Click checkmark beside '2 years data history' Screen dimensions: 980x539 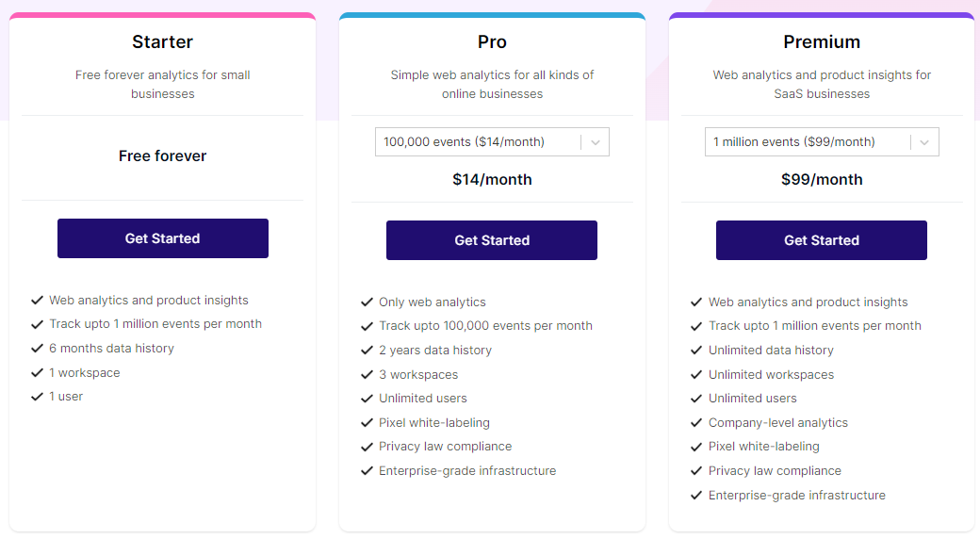point(367,351)
